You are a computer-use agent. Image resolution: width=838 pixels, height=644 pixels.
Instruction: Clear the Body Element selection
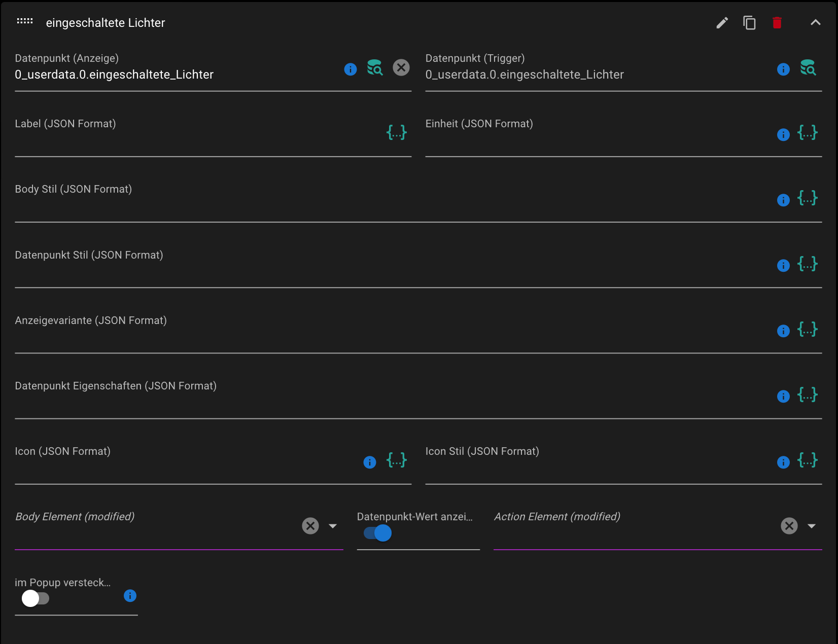(x=310, y=526)
